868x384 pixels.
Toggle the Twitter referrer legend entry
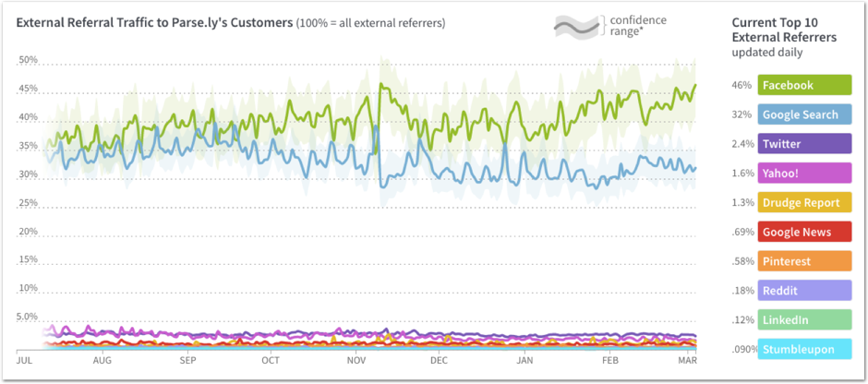(804, 144)
